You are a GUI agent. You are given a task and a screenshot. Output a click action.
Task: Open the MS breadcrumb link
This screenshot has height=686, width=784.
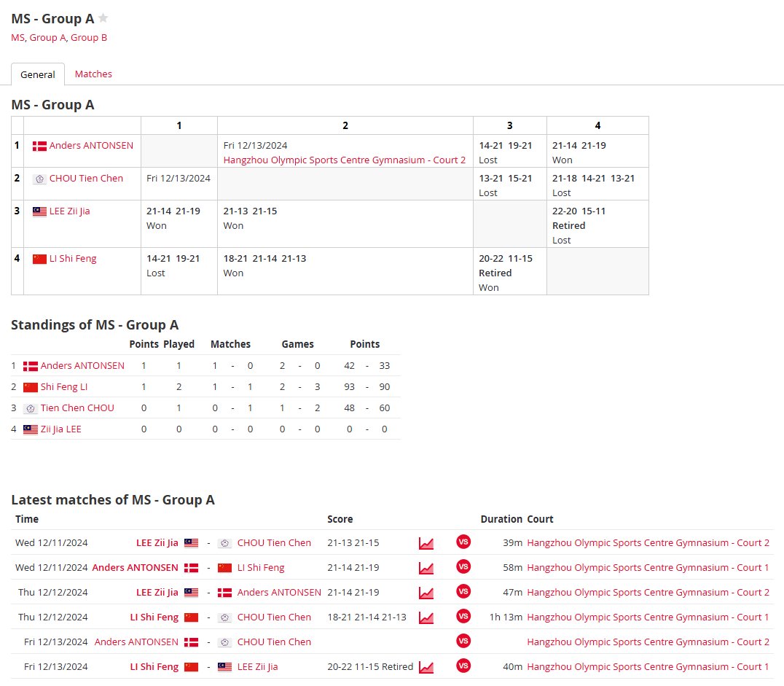(17, 37)
